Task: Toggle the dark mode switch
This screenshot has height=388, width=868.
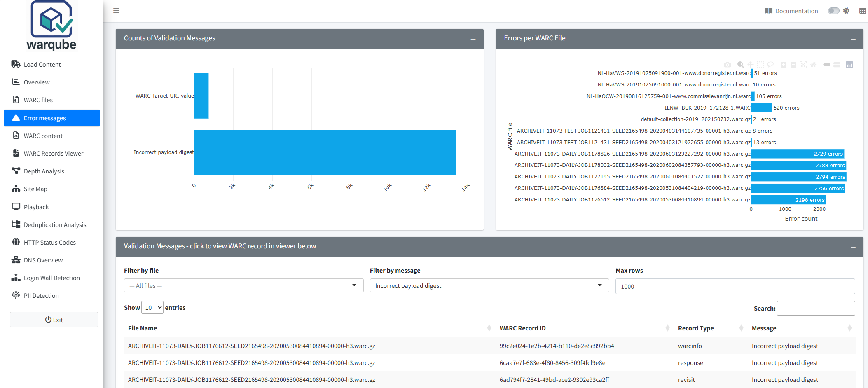Action: [x=833, y=11]
